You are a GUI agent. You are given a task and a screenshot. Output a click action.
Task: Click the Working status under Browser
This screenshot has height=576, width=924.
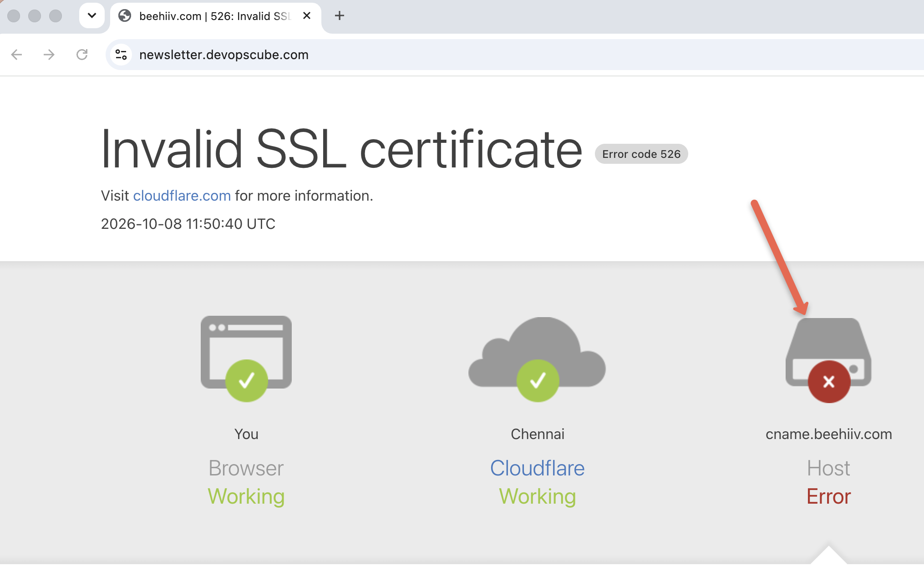click(x=246, y=496)
